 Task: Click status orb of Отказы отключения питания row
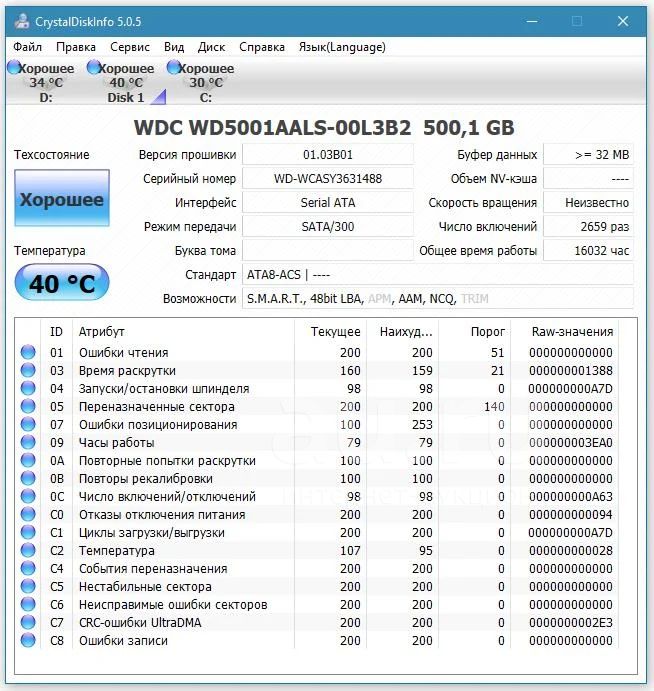coord(28,514)
